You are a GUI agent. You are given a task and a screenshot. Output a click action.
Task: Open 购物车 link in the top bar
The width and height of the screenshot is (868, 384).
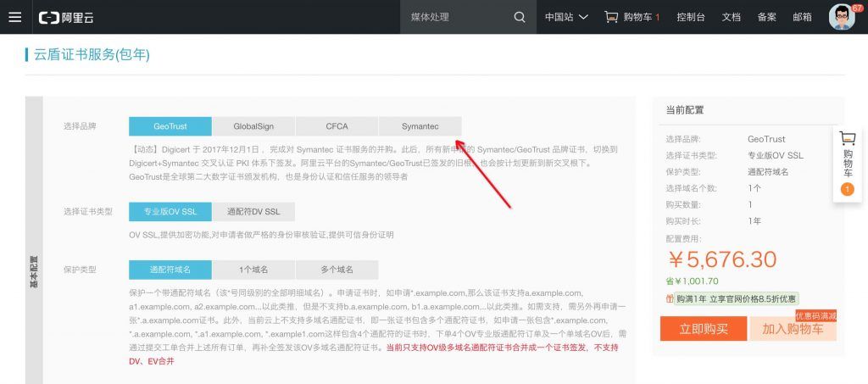[x=637, y=17]
